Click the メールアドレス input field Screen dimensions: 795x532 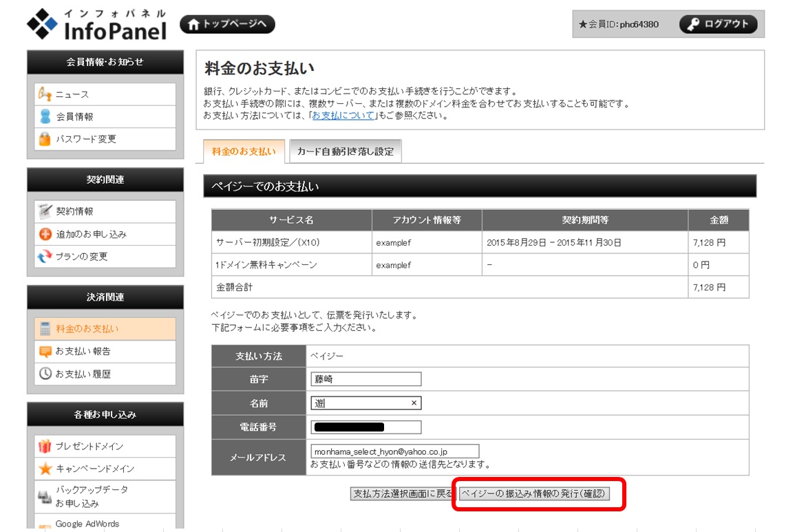pyautogui.click(x=394, y=451)
